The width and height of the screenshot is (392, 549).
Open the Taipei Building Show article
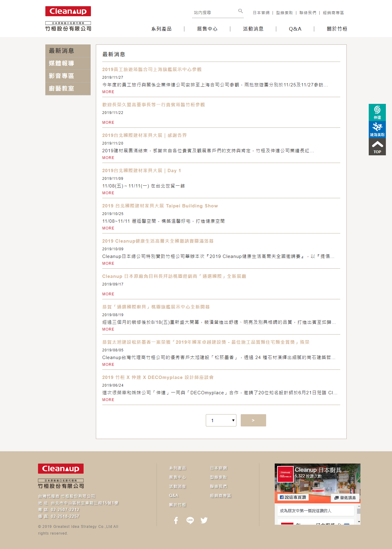tap(160, 206)
